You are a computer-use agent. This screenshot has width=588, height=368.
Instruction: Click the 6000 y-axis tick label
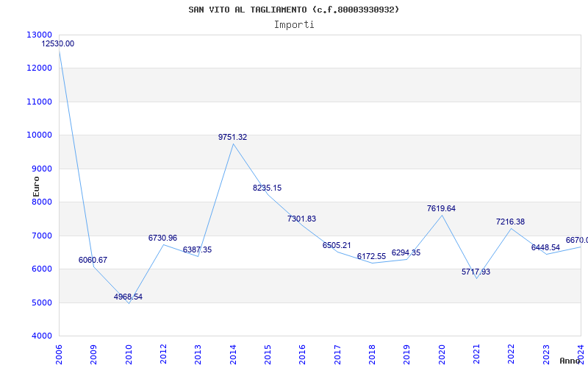41,269
